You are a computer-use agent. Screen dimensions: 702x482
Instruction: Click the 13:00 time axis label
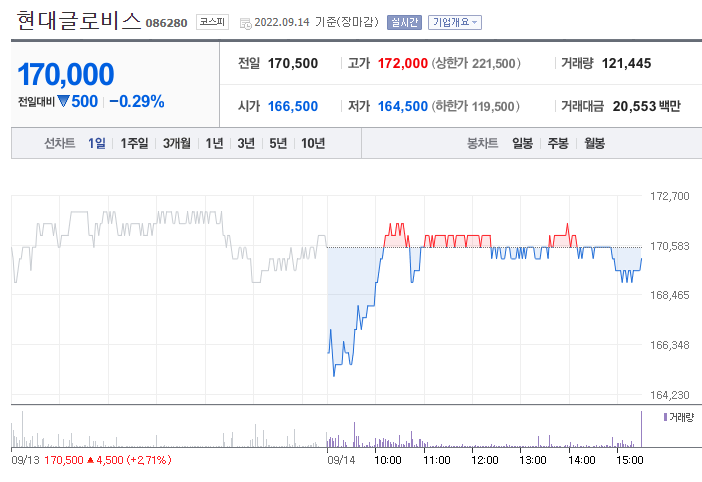[533, 460]
